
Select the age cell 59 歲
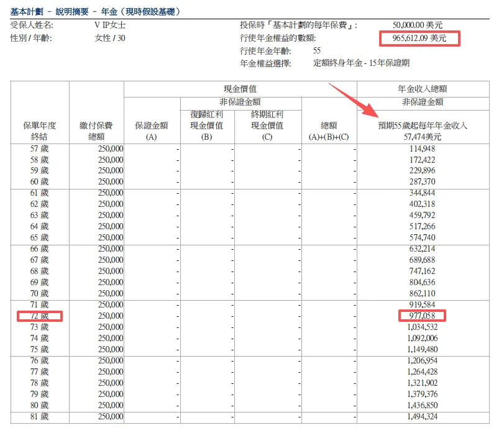tap(40, 171)
